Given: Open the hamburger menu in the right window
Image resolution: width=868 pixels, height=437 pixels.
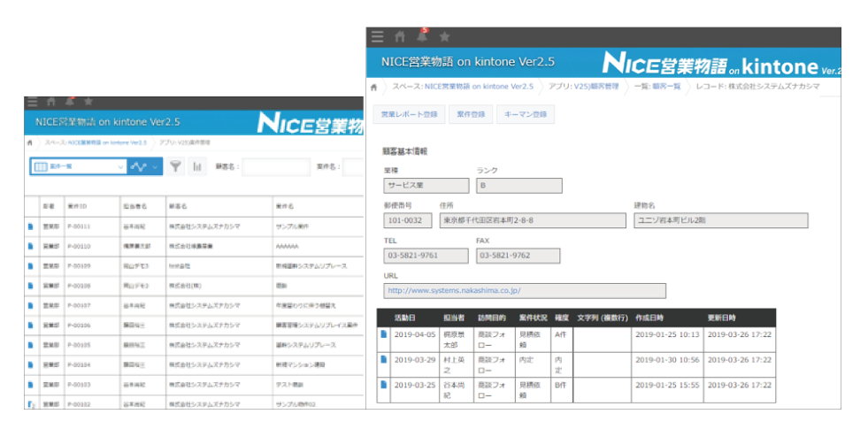Looking at the screenshot, I should tap(378, 36).
